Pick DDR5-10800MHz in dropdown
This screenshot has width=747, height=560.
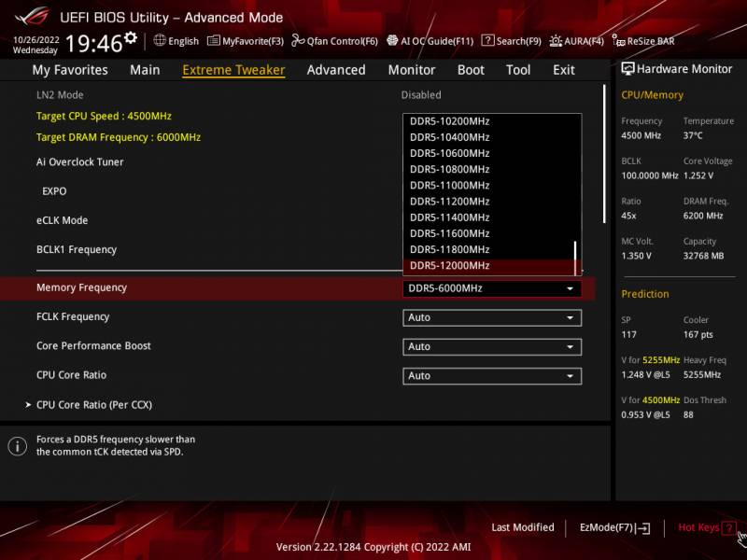(488, 170)
